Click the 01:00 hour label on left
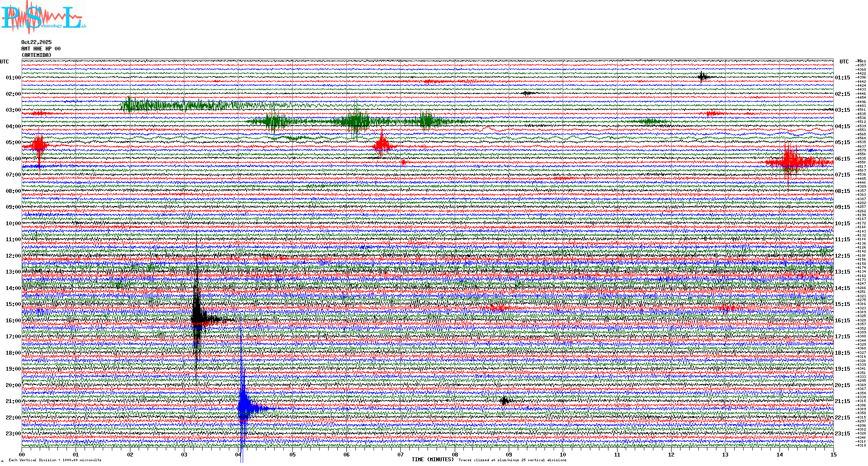Screen dimensions: 868x466 (13, 78)
